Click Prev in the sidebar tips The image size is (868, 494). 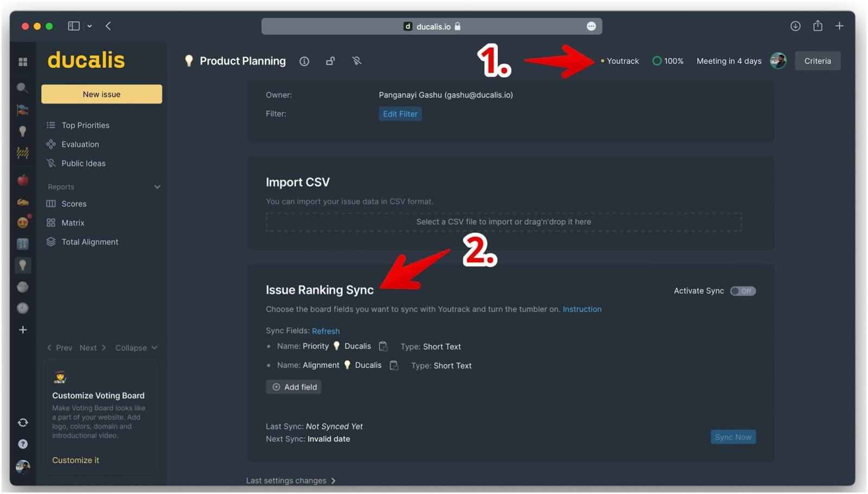coord(60,348)
